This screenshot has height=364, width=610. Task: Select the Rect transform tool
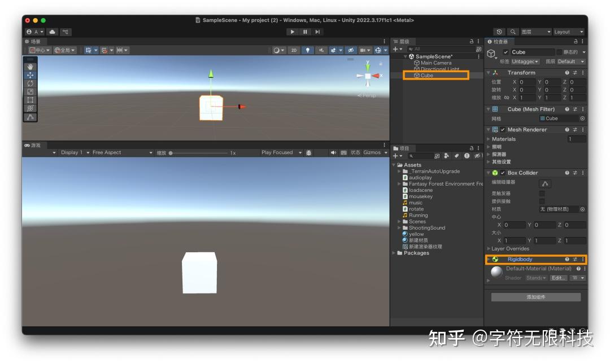coord(30,100)
